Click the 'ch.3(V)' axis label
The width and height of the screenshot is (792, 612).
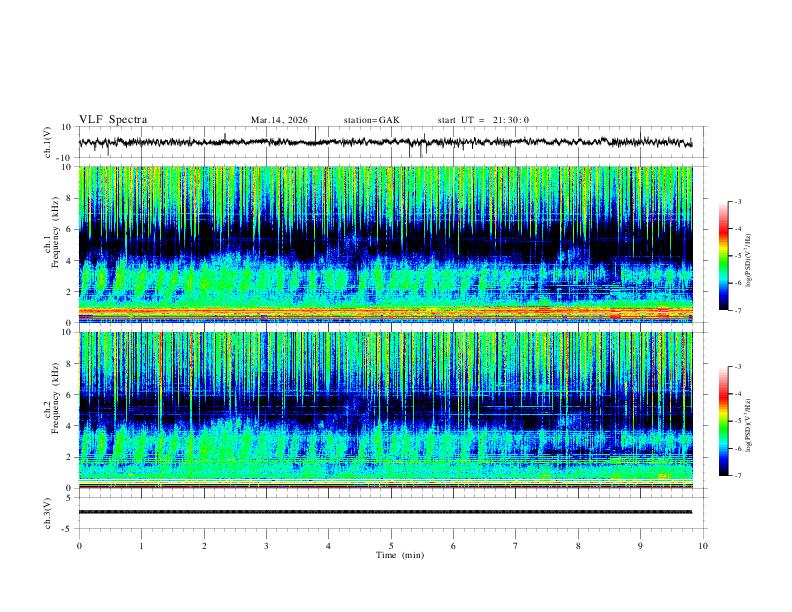click(48, 514)
